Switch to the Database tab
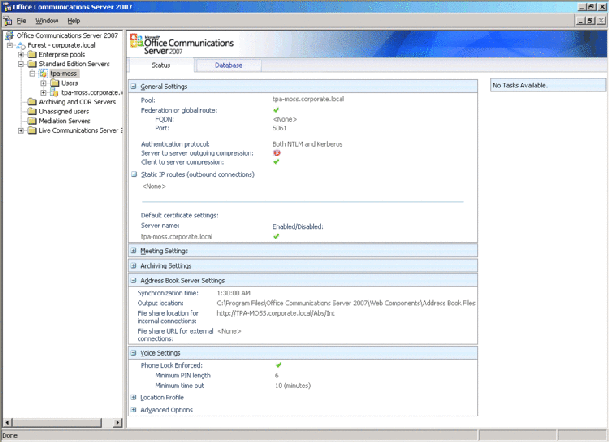609x442 pixels. pos(228,65)
